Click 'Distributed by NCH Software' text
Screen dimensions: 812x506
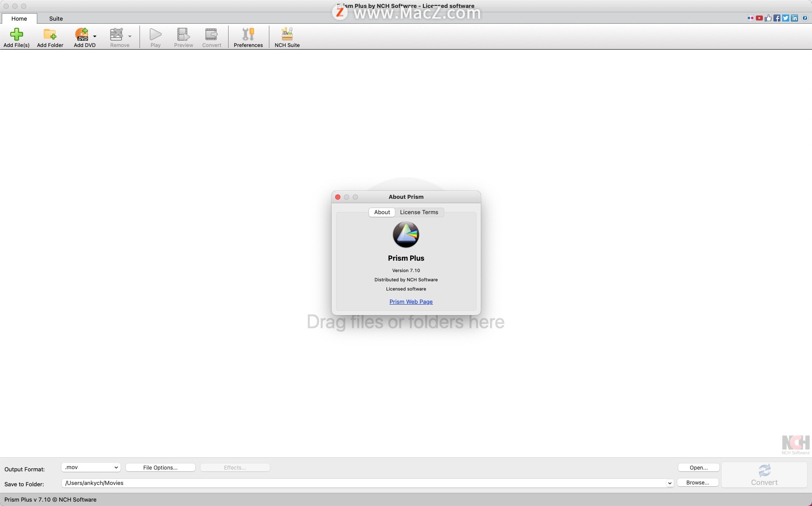(x=406, y=280)
